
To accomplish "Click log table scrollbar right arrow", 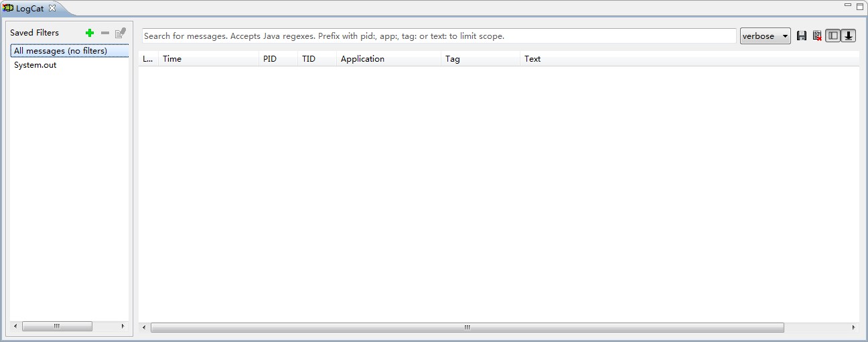I will 853,327.
